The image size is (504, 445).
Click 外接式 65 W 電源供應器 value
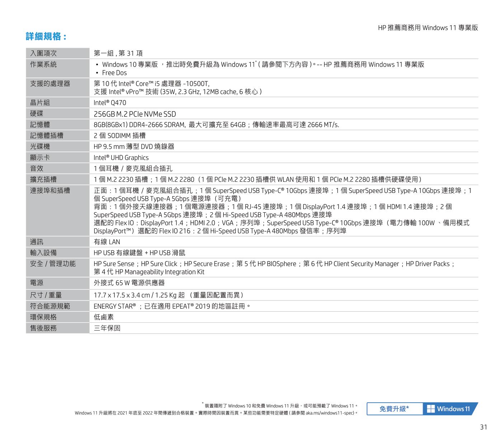129,283
